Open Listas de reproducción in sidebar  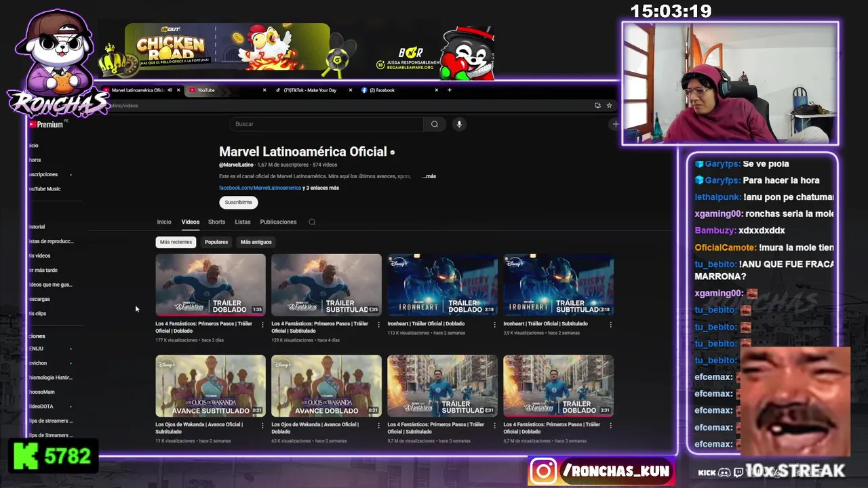51,241
